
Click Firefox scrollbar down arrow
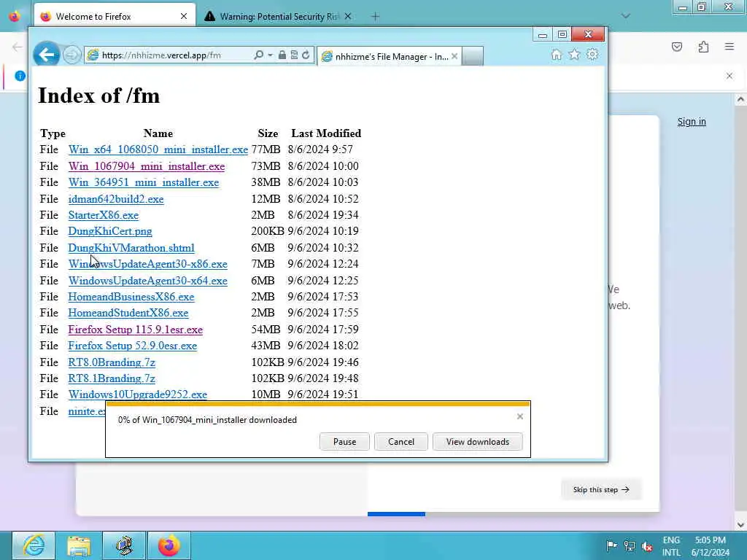click(740, 525)
